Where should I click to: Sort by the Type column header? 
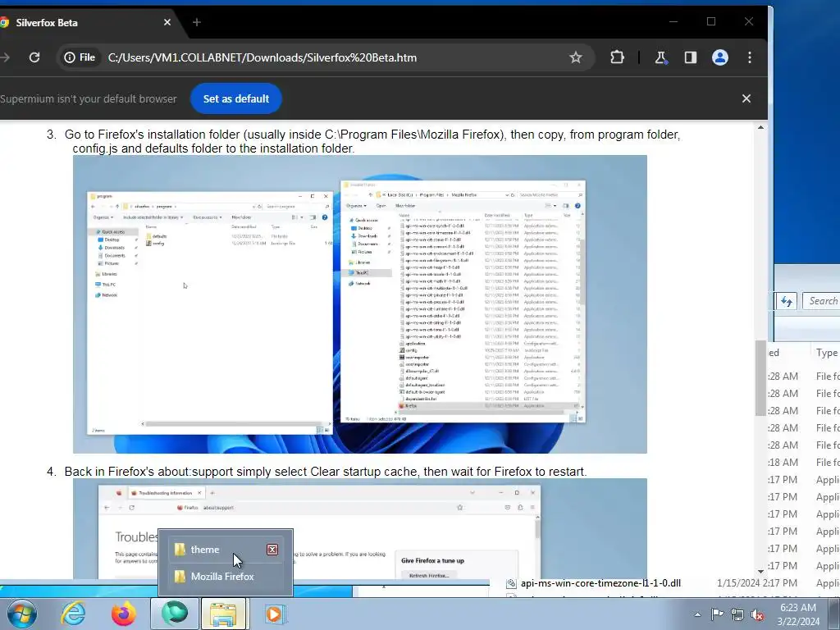click(x=825, y=353)
